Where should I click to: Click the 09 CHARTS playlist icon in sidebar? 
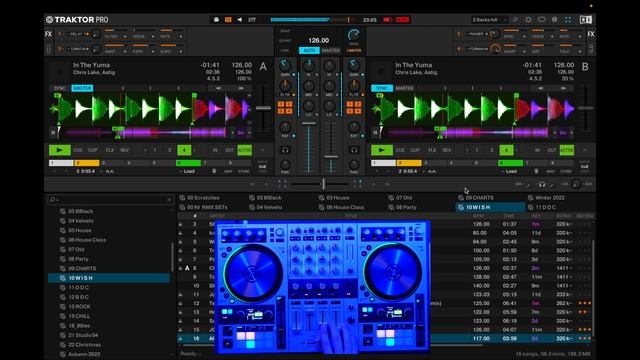point(63,268)
